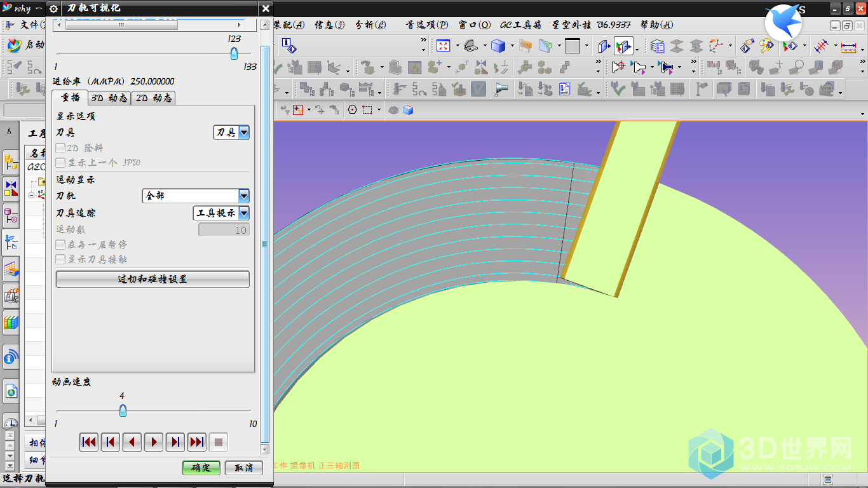Image resolution: width=868 pixels, height=488 pixels.
Task: Switch to the 3D 动态 tab
Action: [x=109, y=98]
